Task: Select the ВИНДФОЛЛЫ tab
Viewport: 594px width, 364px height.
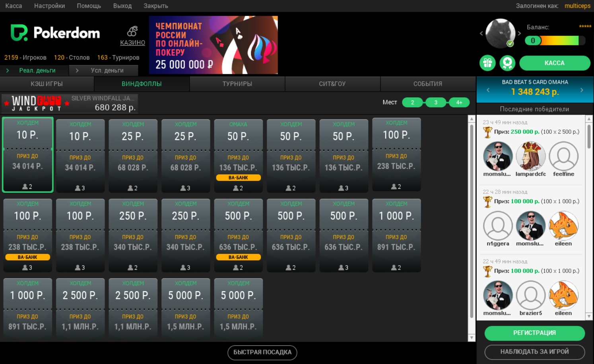Action: 142,84
